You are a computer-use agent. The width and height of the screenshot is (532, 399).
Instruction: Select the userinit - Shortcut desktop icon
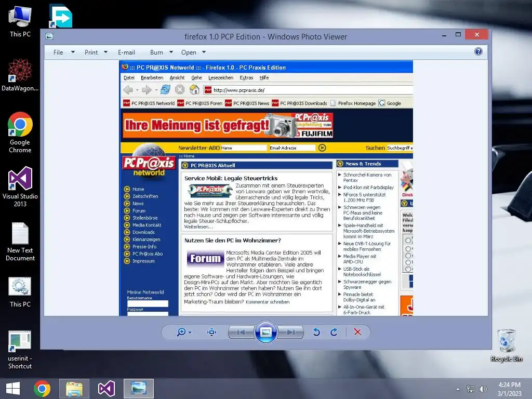tap(20, 350)
